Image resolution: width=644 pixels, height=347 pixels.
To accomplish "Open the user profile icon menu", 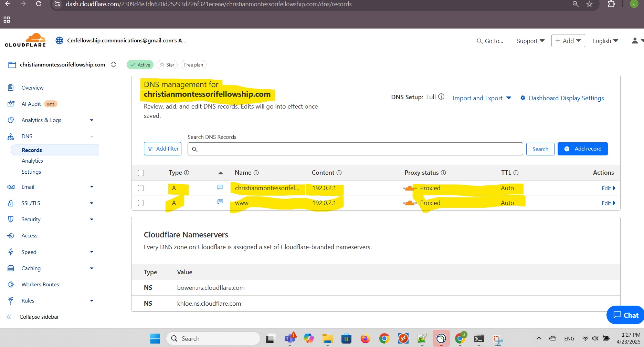I will pyautogui.click(x=637, y=41).
